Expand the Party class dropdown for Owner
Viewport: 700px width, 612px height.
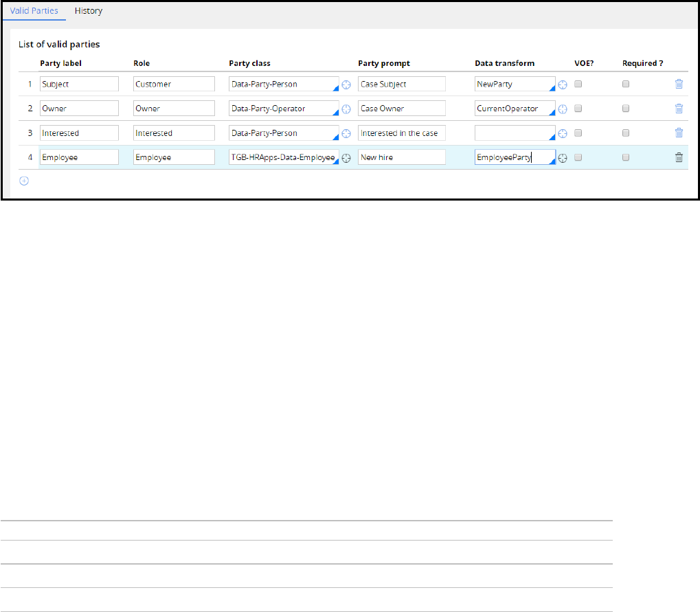pyautogui.click(x=336, y=113)
